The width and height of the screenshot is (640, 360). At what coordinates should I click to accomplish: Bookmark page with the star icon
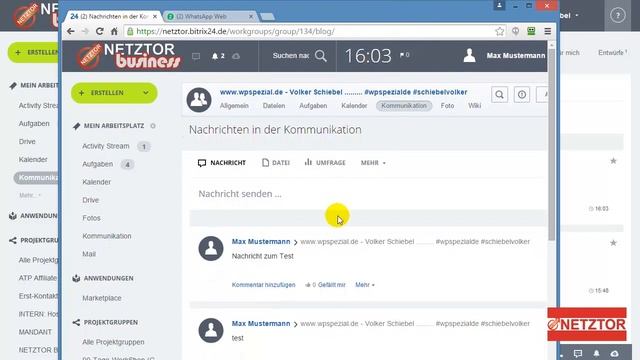click(x=499, y=31)
